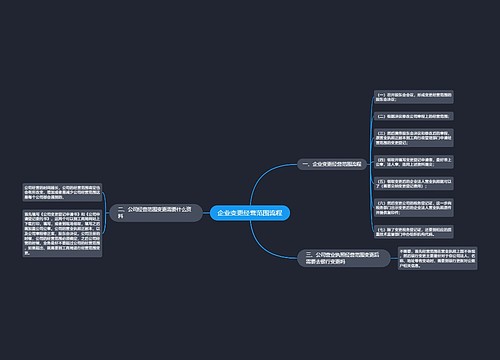Viewport: 500px width, 360px height.
Task: Select branch node 三、公司营业执照经营范围变更后
Action: (x=343, y=258)
